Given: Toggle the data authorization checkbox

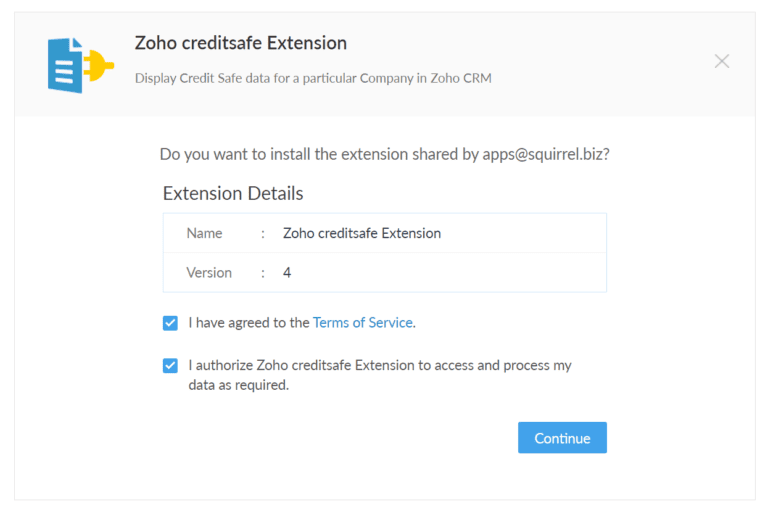Looking at the screenshot, I should click(170, 365).
